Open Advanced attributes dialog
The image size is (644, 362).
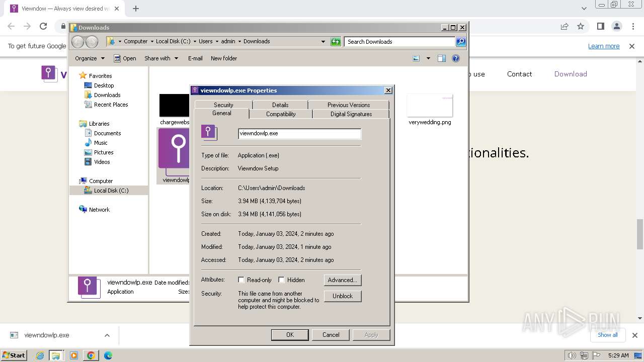pos(342,280)
